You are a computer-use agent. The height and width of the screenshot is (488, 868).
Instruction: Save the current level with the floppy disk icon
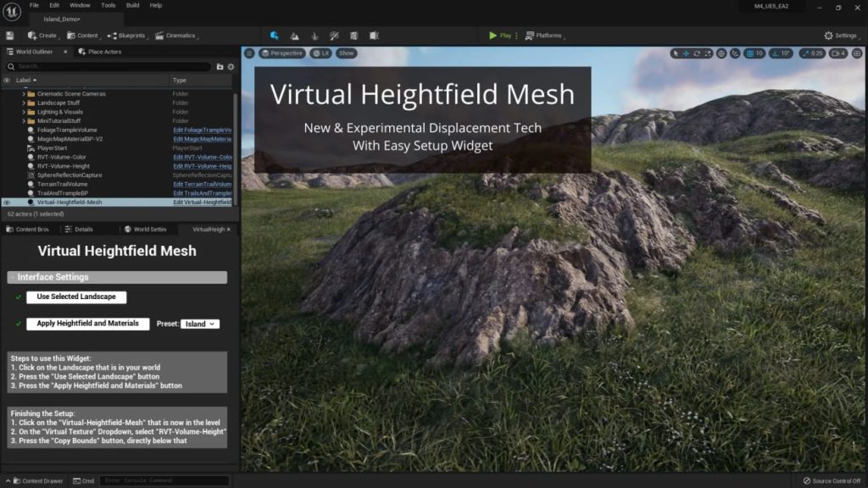(10, 36)
